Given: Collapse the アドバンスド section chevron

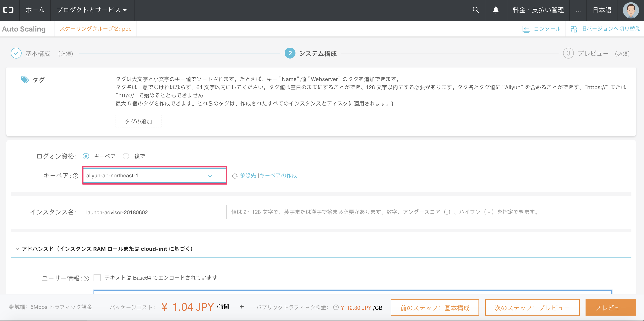Looking at the screenshot, I should 17,249.
